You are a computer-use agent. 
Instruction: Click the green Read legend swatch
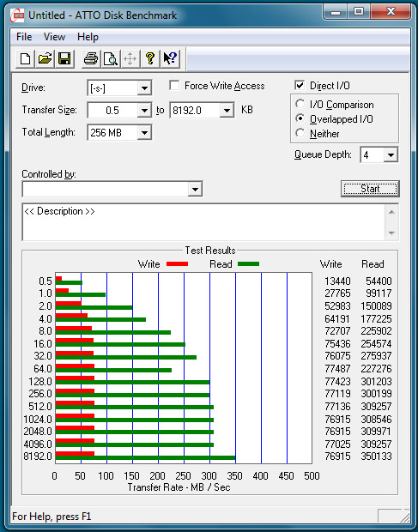tap(248, 264)
